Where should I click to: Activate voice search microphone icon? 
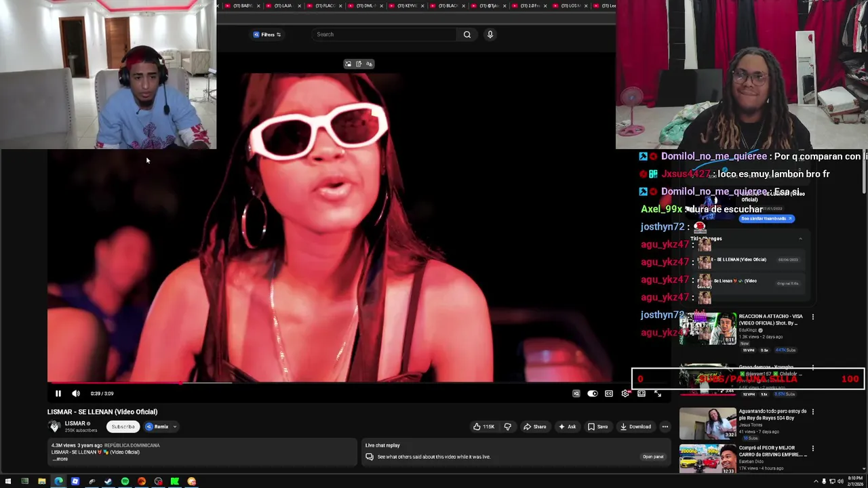490,35
